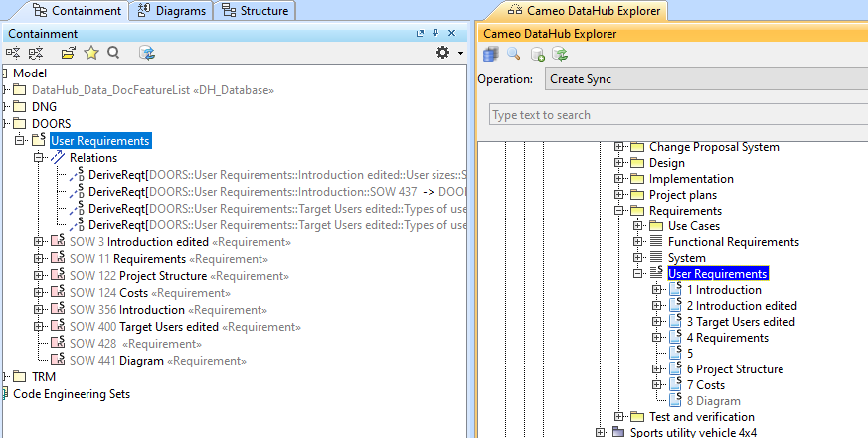Image resolution: width=868 pixels, height=438 pixels.
Task: Expand the Functional Requirements node
Action: tap(639, 242)
